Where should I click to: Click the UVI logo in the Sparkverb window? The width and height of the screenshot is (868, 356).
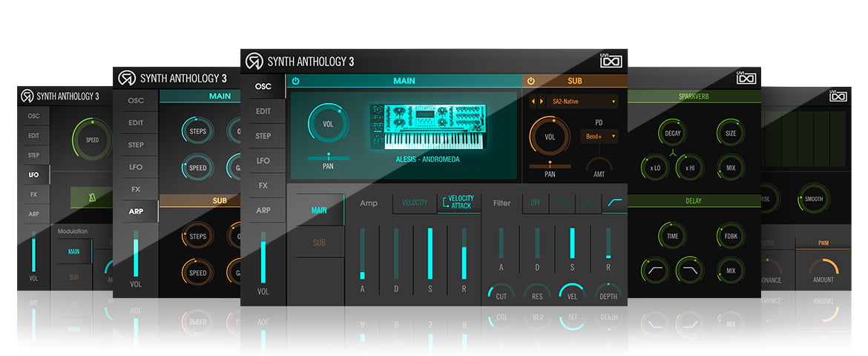[746, 78]
